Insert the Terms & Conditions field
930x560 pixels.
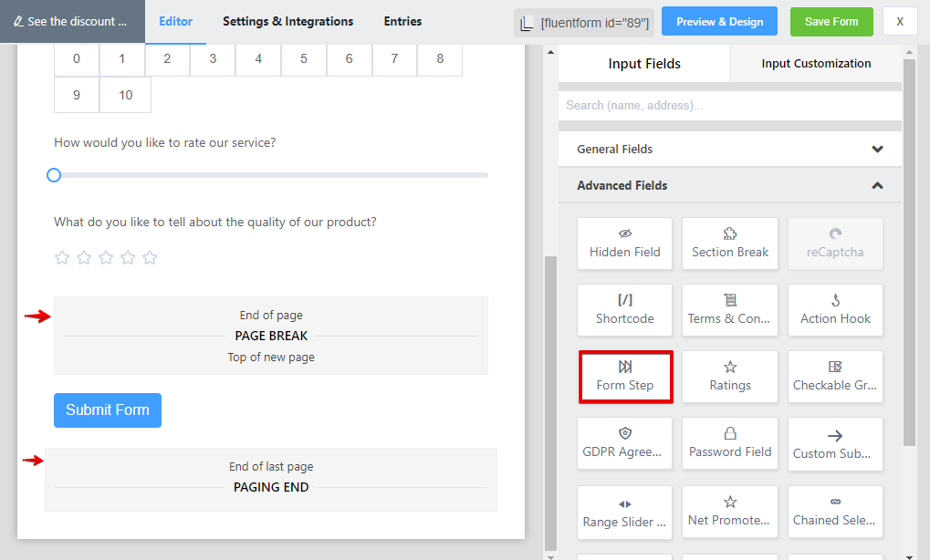tap(730, 310)
